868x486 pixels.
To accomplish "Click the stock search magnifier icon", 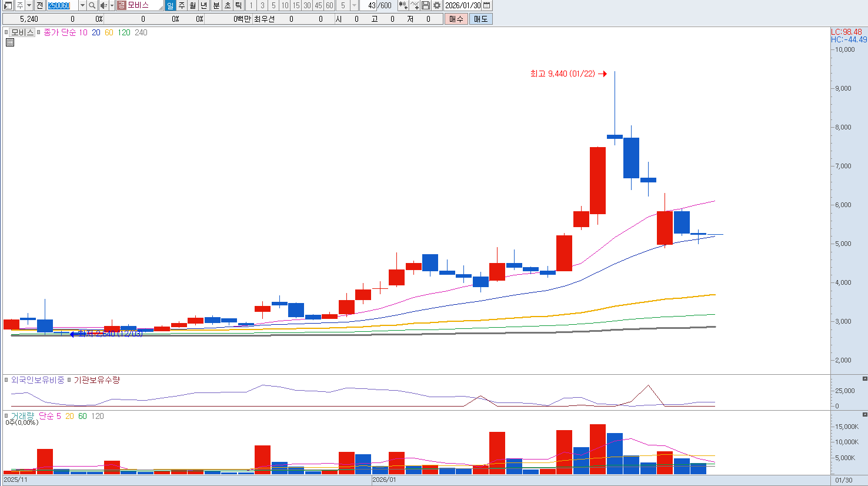I will [x=92, y=5].
